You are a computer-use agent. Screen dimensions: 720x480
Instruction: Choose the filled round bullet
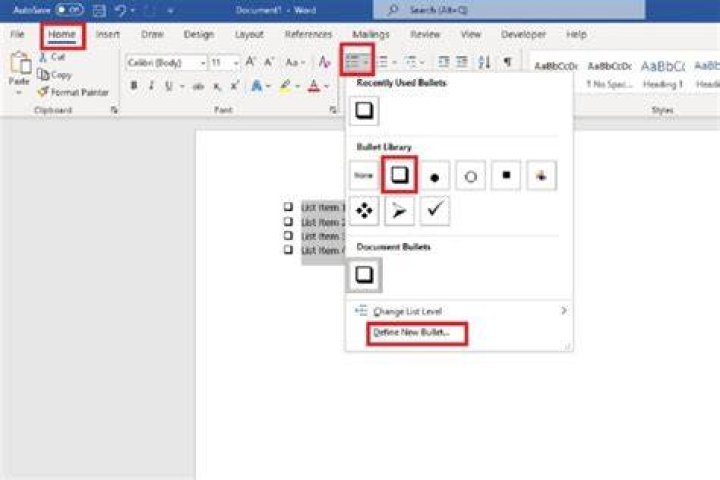tap(434, 175)
